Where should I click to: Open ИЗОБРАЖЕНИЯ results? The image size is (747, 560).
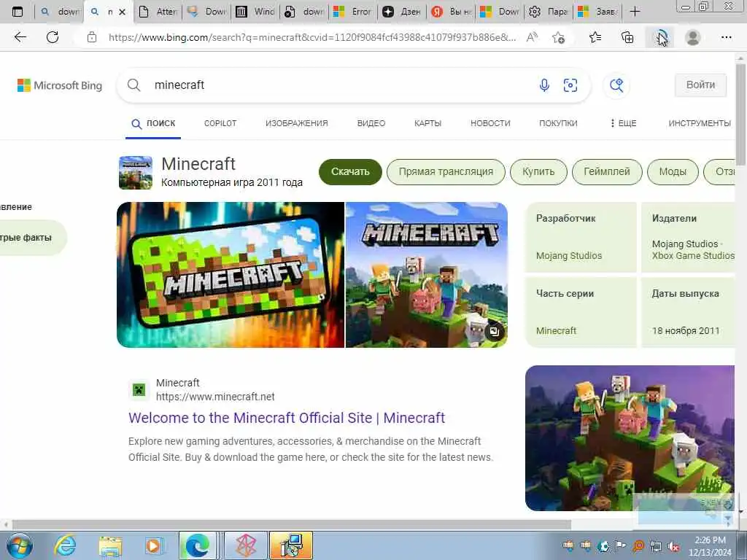296,123
